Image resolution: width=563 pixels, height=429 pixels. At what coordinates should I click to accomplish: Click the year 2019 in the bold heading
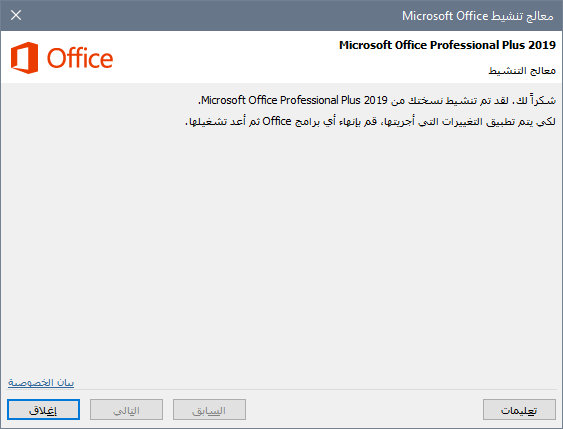[542, 45]
